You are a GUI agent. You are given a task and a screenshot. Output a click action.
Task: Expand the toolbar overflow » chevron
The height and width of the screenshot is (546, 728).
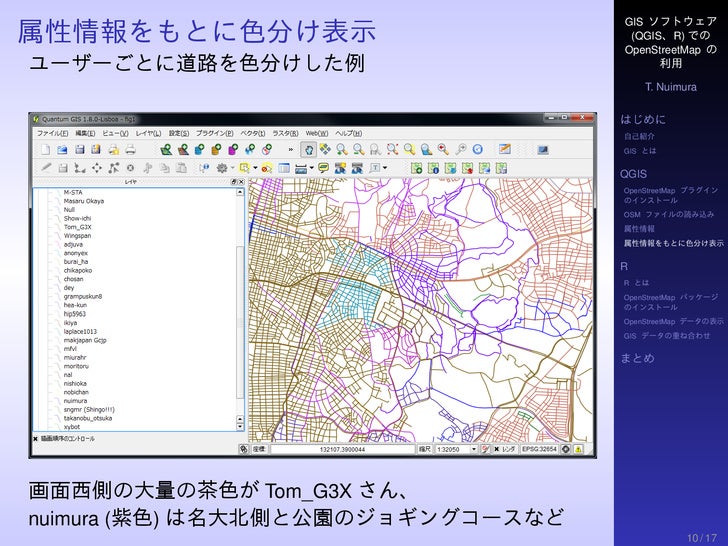coord(291,150)
